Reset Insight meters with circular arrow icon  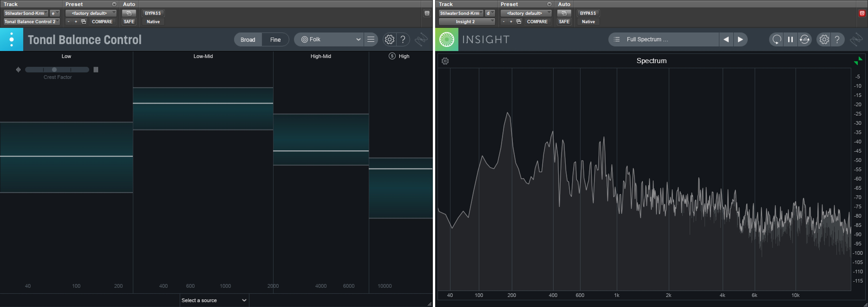pos(776,39)
